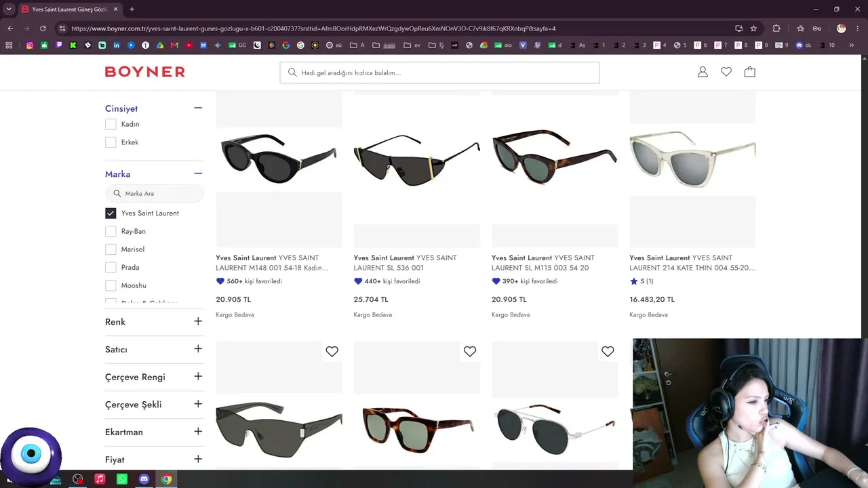Open WhatsApp from the taskbar
The image size is (868, 488).
122,479
